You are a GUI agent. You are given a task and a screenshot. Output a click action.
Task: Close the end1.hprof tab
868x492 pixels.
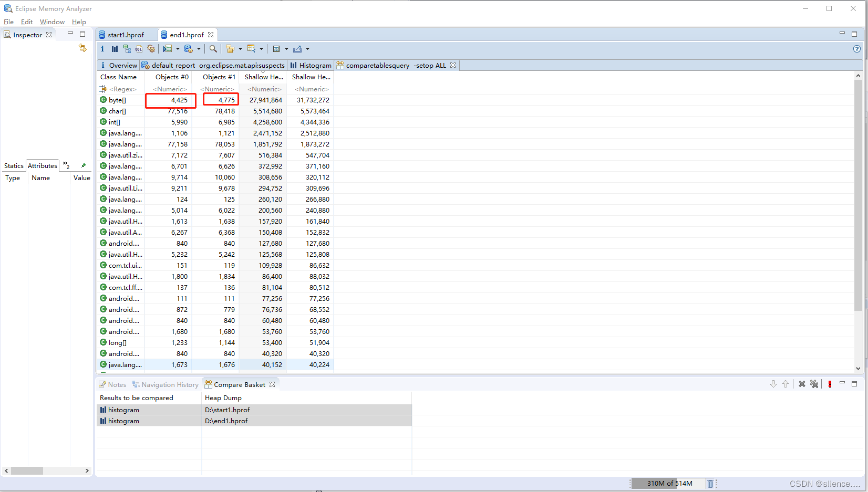tap(211, 35)
